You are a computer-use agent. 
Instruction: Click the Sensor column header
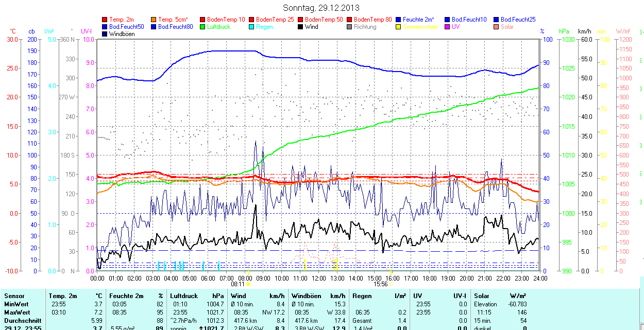14,296
